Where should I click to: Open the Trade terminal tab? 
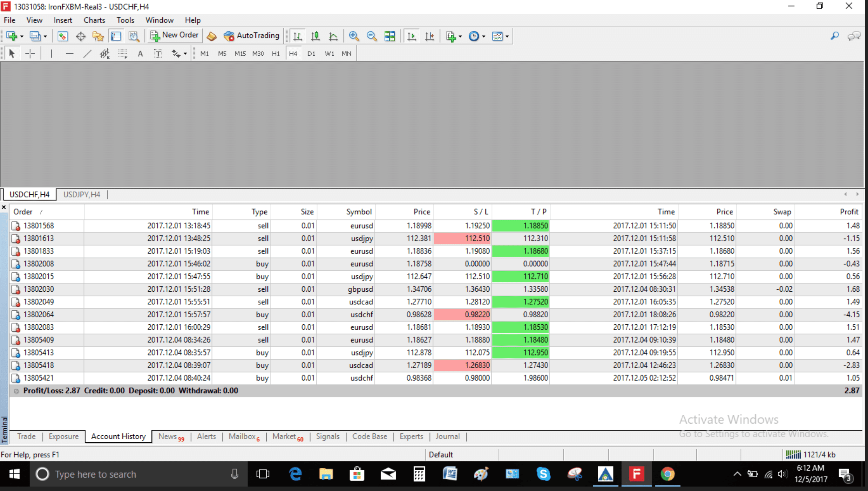[x=26, y=436]
